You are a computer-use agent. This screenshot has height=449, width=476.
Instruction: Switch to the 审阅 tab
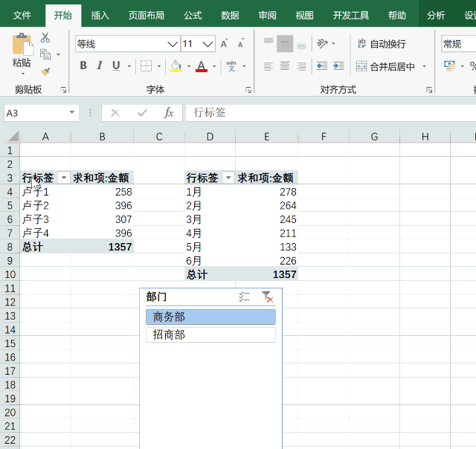pyautogui.click(x=267, y=15)
